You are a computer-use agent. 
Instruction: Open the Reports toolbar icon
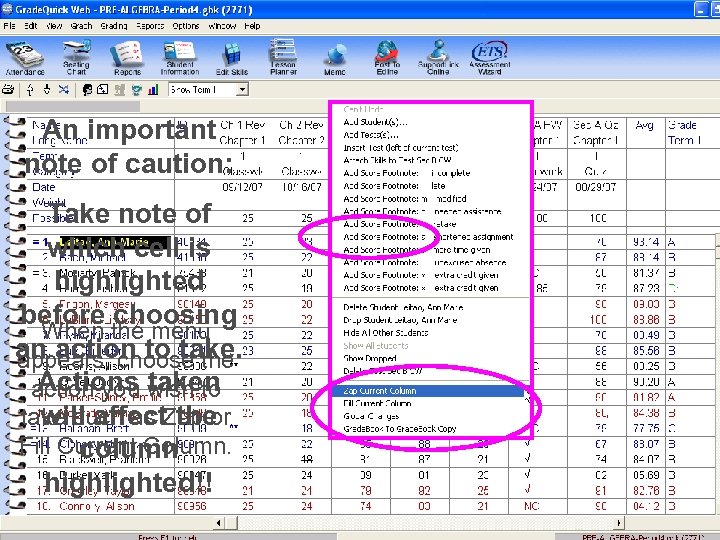(127, 58)
